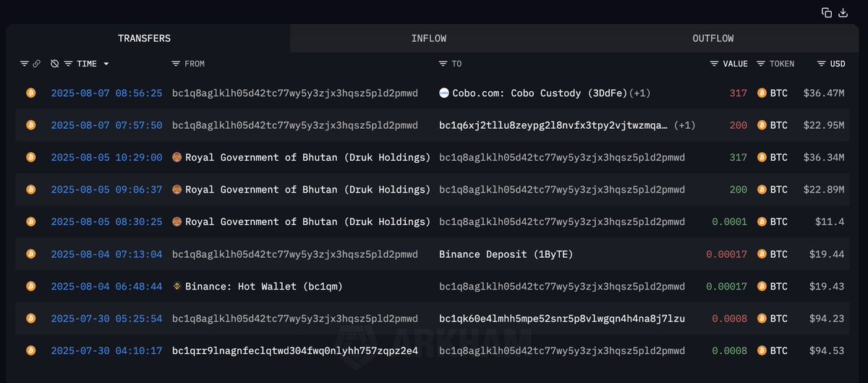Open the filter icon beside USD
Image resolution: width=868 pixels, height=383 pixels.
point(821,64)
